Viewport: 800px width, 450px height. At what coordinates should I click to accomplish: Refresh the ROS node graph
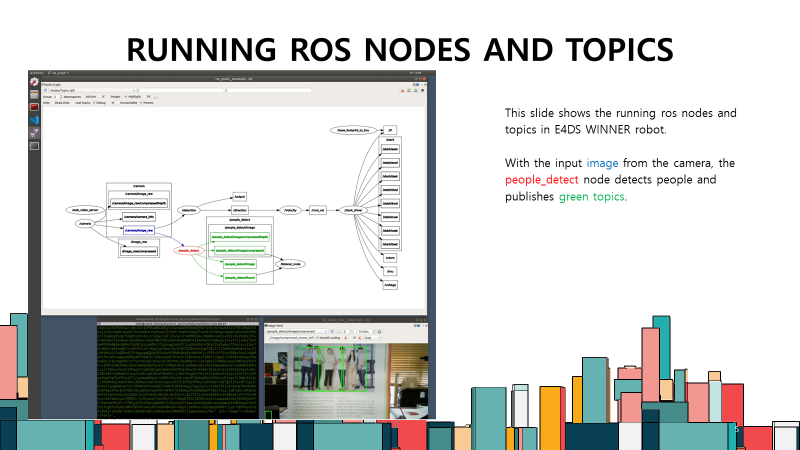coord(45,90)
